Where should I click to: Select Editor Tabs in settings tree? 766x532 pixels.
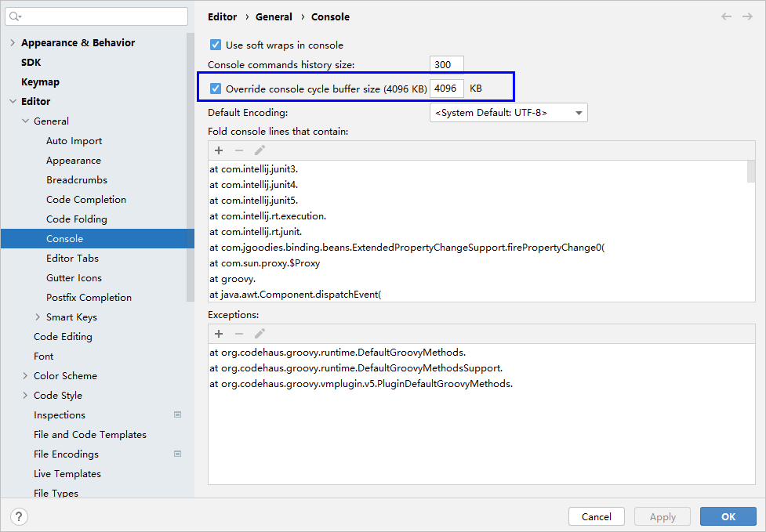(x=72, y=259)
